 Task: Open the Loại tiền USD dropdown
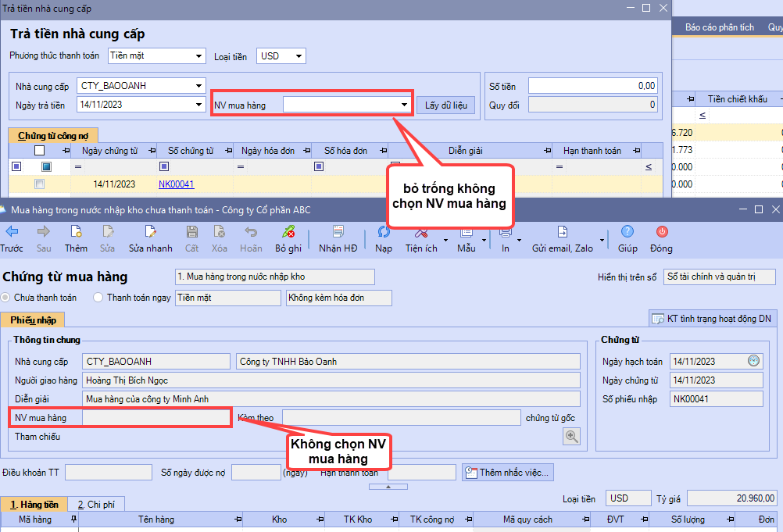(299, 56)
